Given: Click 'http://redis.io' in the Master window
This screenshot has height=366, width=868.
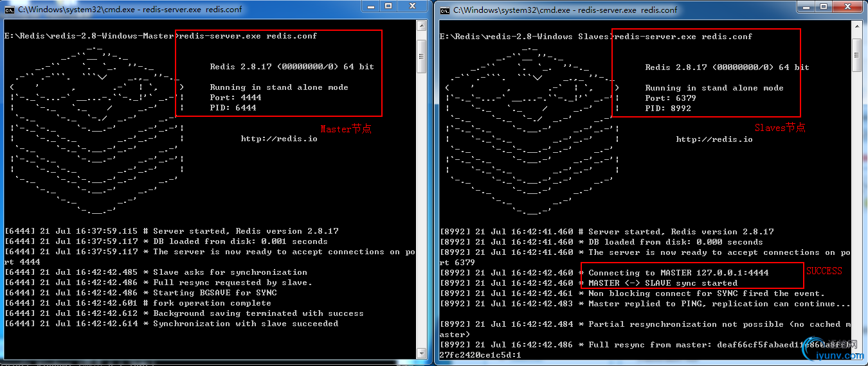Looking at the screenshot, I should 279,139.
